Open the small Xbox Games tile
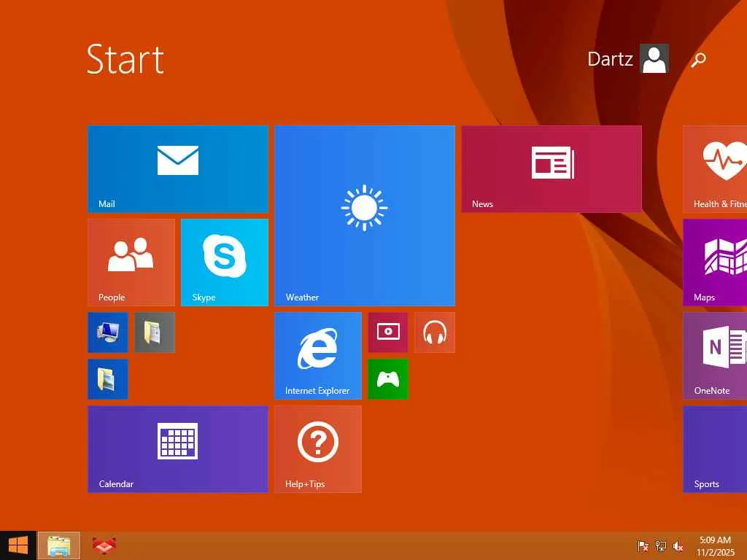This screenshot has width=747, height=560. [388, 379]
